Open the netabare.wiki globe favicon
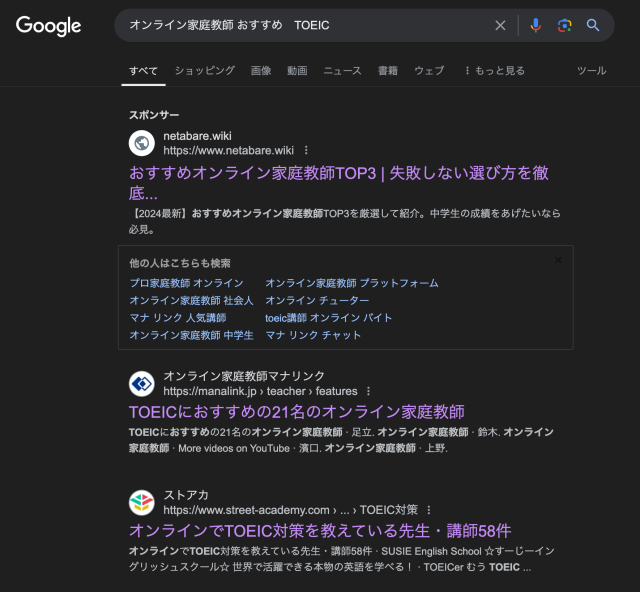This screenshot has width=640, height=592. click(x=142, y=143)
